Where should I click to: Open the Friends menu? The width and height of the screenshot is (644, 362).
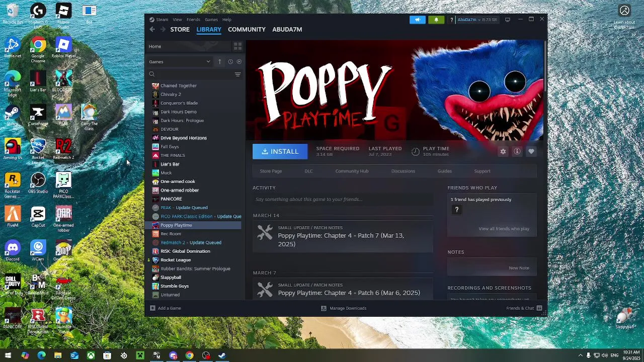(193, 20)
